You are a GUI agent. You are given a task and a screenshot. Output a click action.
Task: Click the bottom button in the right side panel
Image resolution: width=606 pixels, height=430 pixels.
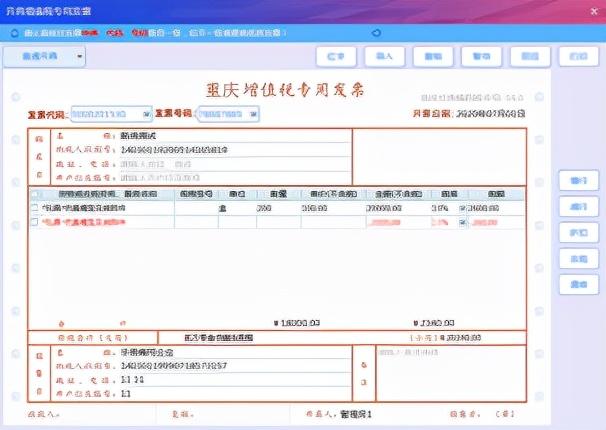[579, 284]
